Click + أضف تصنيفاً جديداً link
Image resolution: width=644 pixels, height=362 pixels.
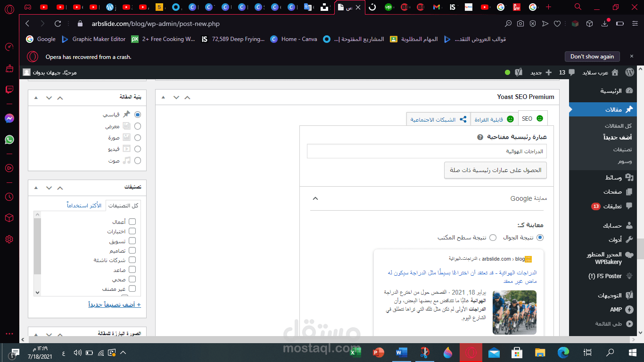tap(115, 304)
